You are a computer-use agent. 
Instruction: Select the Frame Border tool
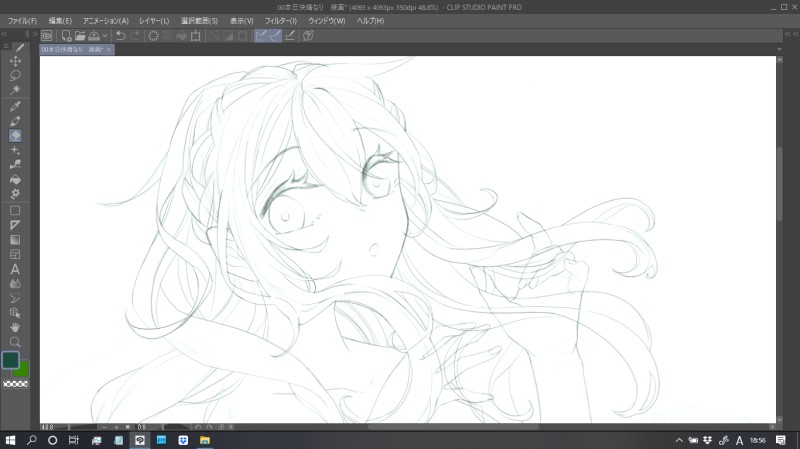(x=15, y=254)
